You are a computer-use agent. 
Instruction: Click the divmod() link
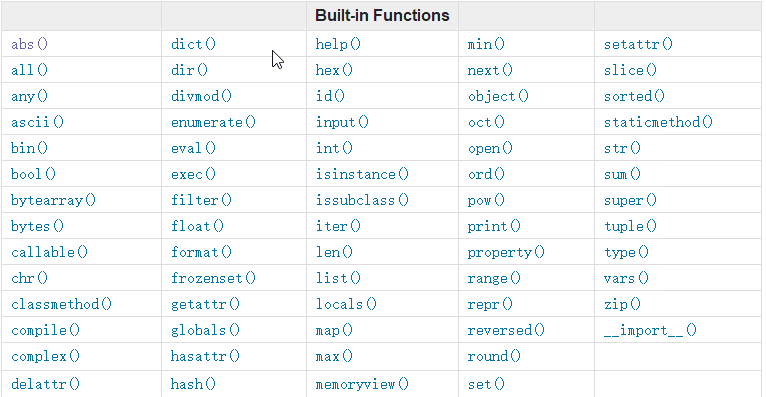point(201,96)
